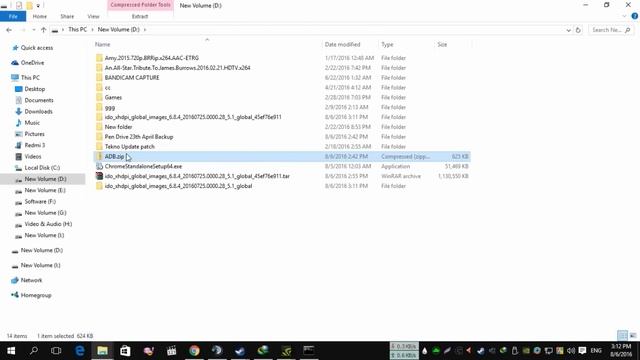Select the '999' folder name
640x360 pixels.
pos(109,108)
